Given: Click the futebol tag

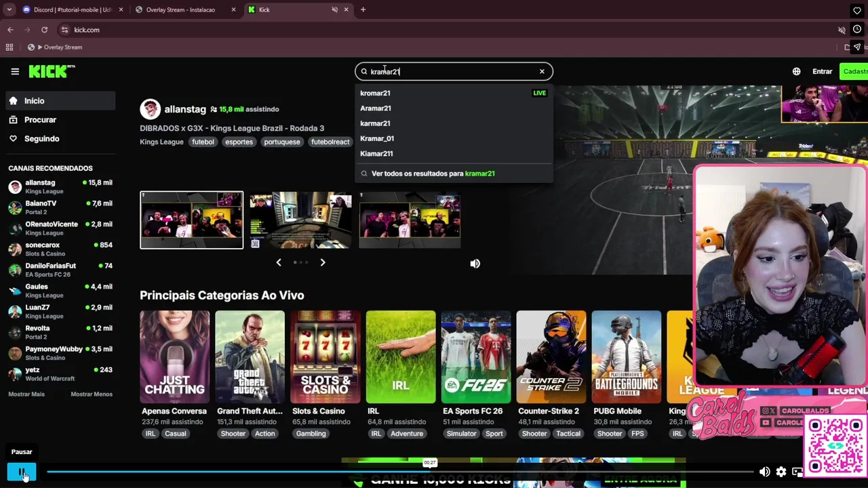Looking at the screenshot, I should pos(203,142).
